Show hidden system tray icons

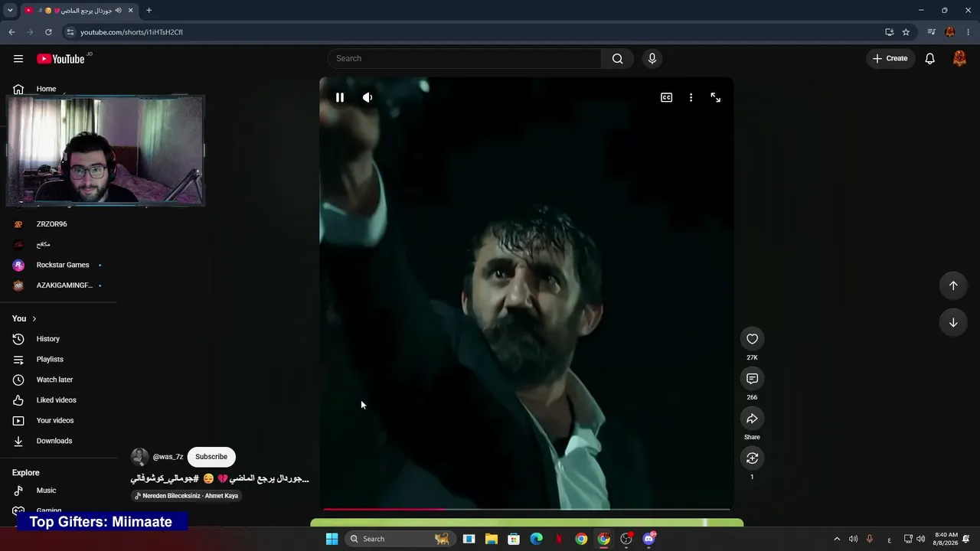tap(837, 539)
